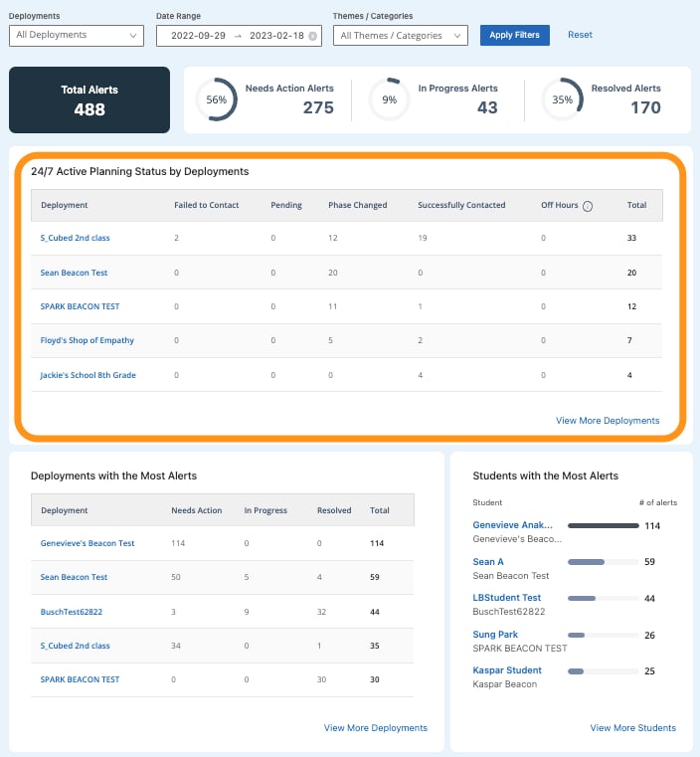The image size is (700, 757).
Task: Open Genevieve's Beacon Test deployment
Action: point(87,543)
